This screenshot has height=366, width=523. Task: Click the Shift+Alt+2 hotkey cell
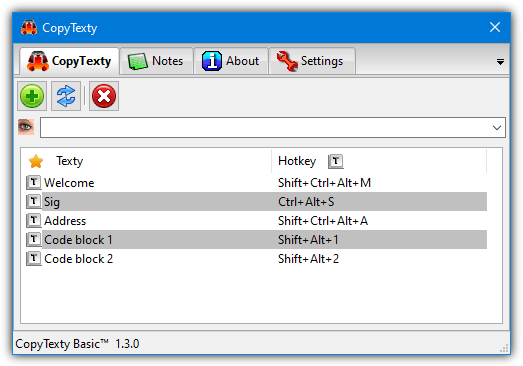pyautogui.click(x=308, y=259)
